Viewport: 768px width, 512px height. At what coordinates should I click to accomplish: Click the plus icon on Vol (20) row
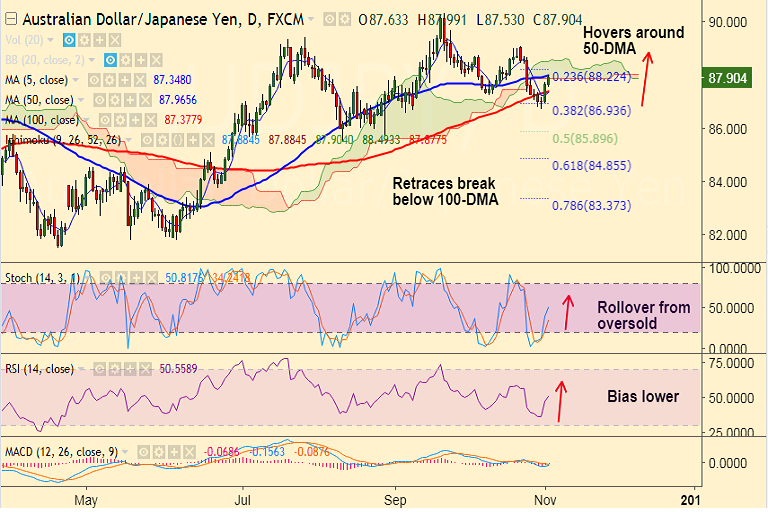click(99, 40)
